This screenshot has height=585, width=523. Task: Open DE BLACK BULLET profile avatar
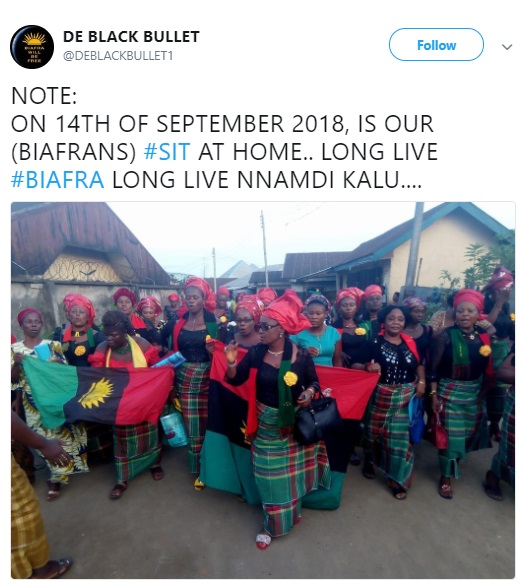coord(32,47)
